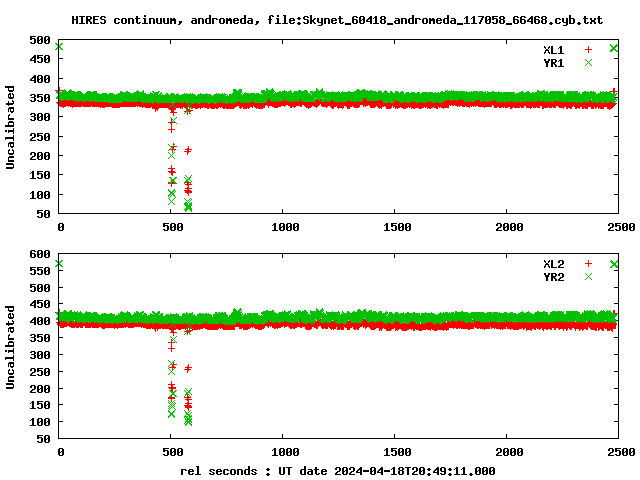The image size is (640, 480).
Task: Click the red plus marker beside XL2
Action: 588,264
